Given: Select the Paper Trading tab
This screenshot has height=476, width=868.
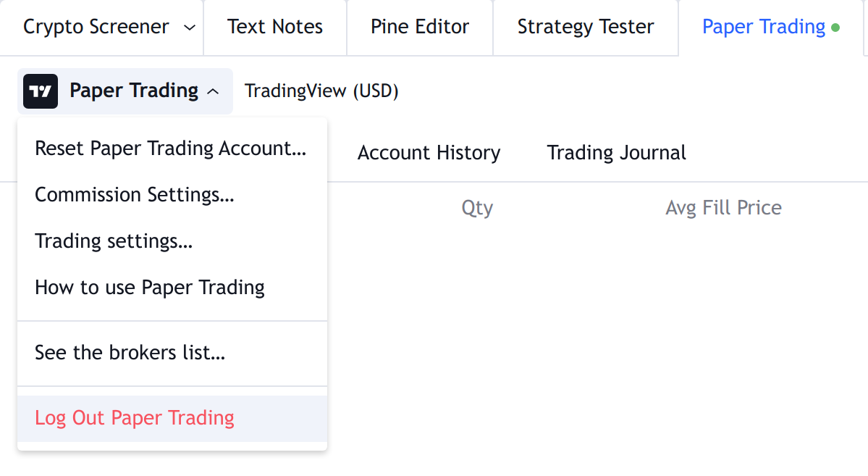Looking at the screenshot, I should tap(770, 27).
